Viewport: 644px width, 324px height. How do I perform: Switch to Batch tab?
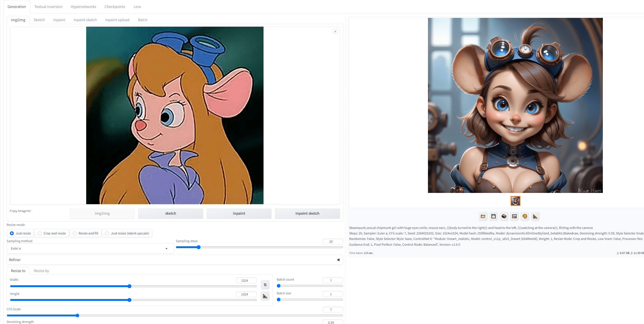click(143, 20)
